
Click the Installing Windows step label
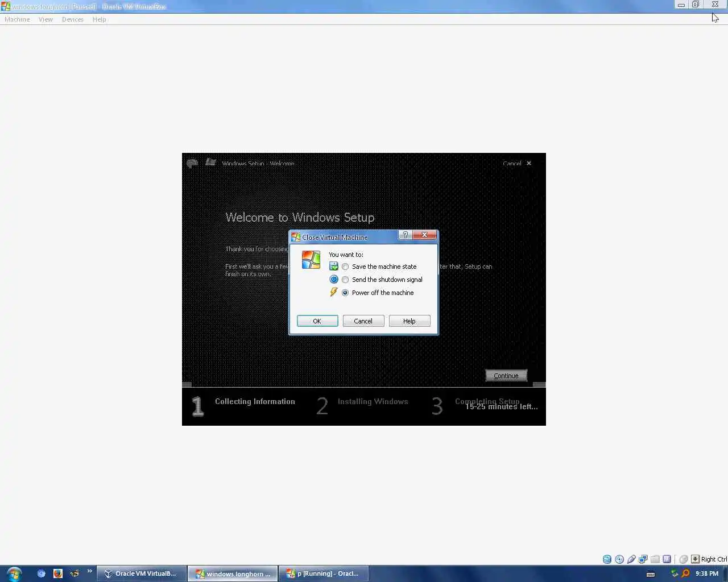[x=373, y=401]
